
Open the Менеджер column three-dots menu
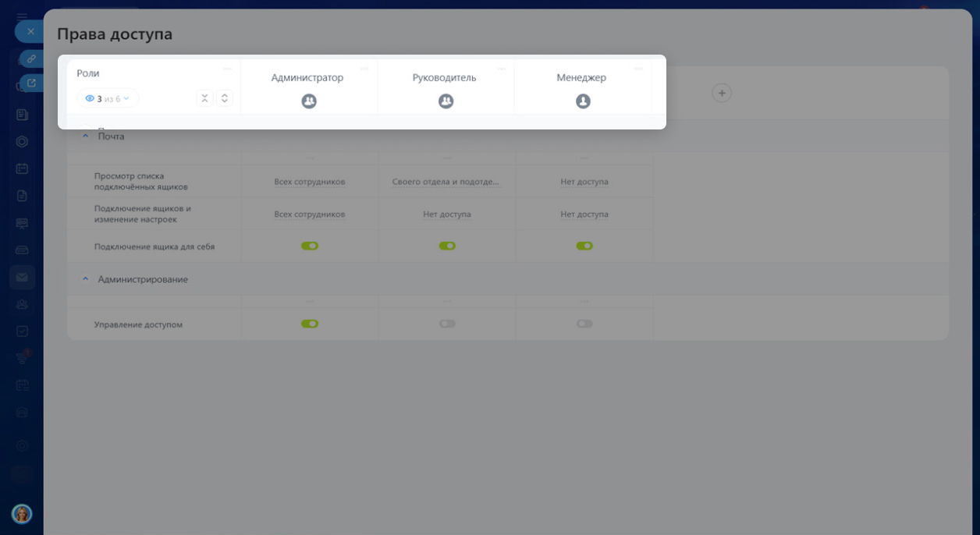(638, 69)
